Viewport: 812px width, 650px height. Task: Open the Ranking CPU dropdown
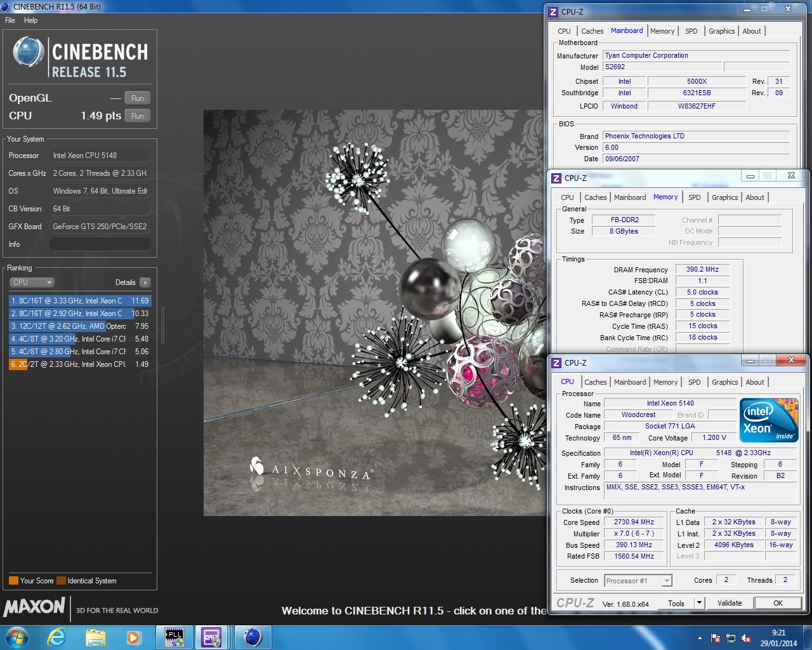[32, 282]
